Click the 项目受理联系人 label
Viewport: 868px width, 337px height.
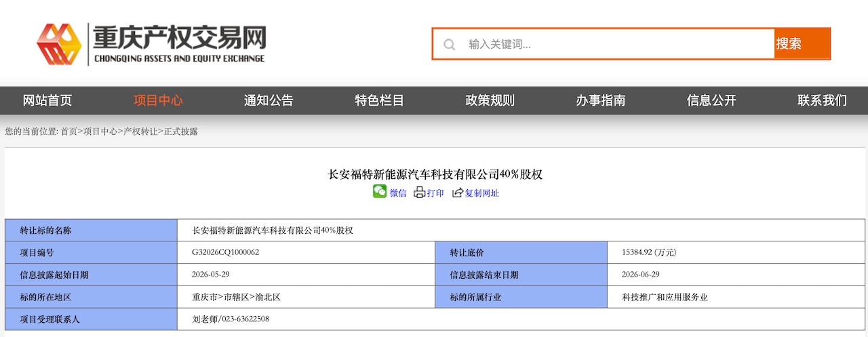(x=50, y=319)
